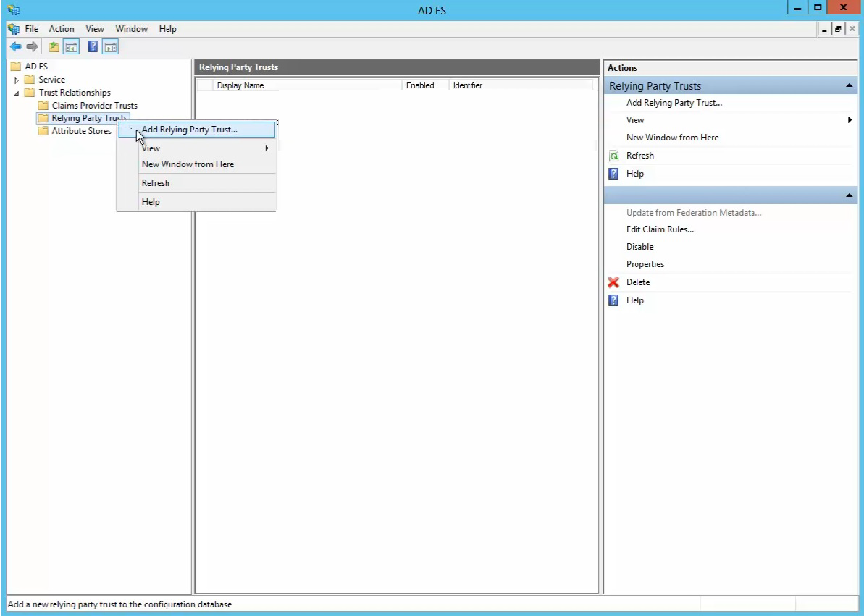Click the Back arrow in the toolbar
Screen dimensions: 864x616
tap(15, 47)
